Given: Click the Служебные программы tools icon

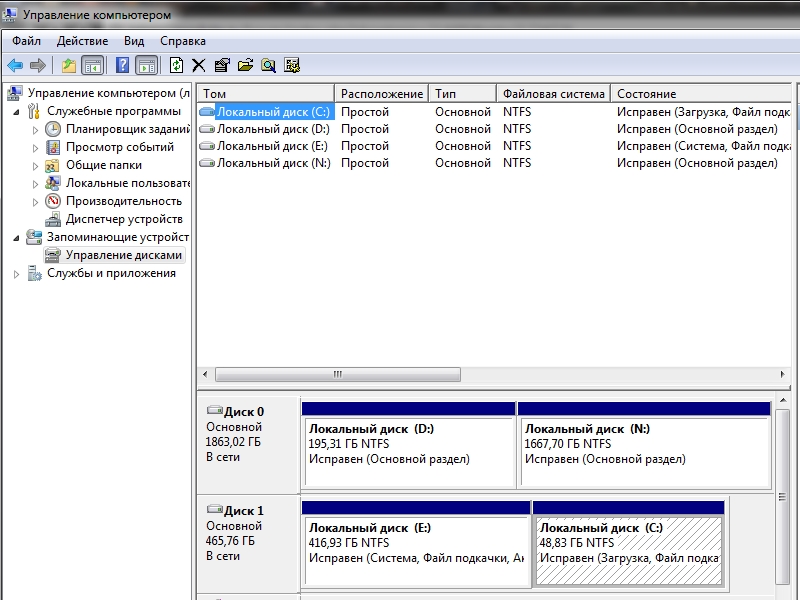Looking at the screenshot, I should pyautogui.click(x=34, y=111).
